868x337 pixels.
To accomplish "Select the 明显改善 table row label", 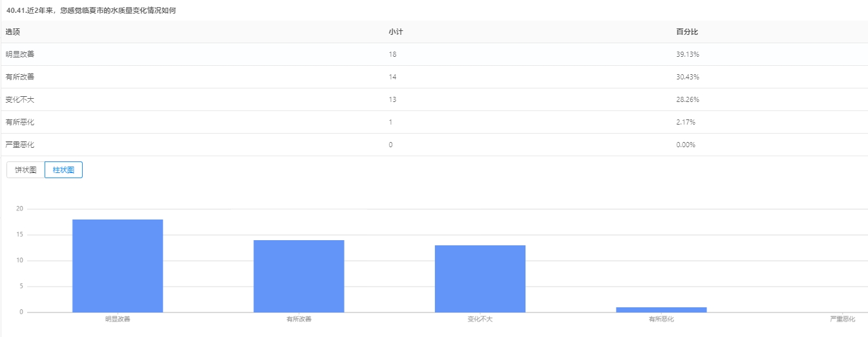I will click(x=20, y=54).
